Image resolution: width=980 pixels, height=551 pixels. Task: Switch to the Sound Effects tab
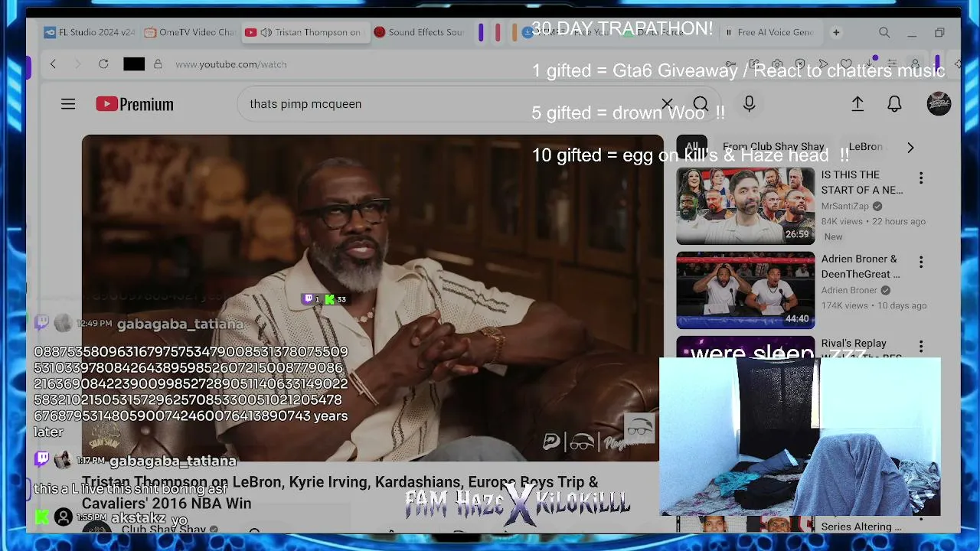tap(420, 32)
